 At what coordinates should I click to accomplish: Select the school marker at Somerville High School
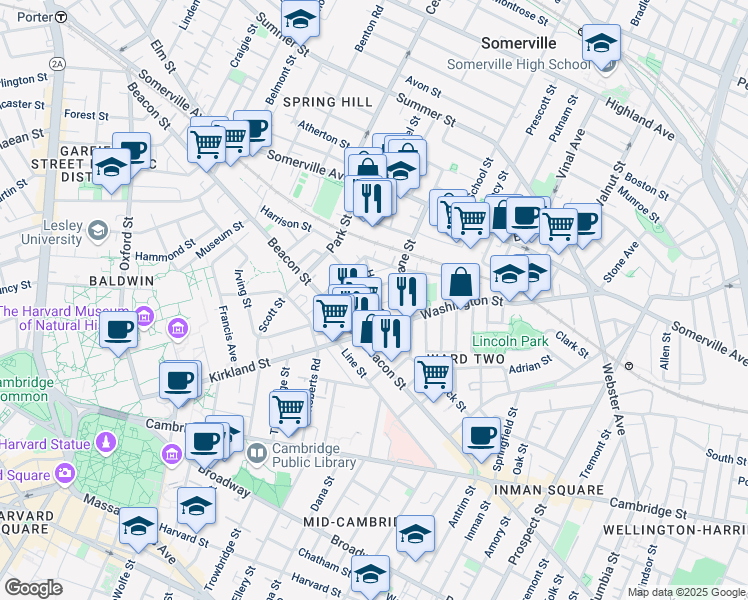click(x=601, y=43)
